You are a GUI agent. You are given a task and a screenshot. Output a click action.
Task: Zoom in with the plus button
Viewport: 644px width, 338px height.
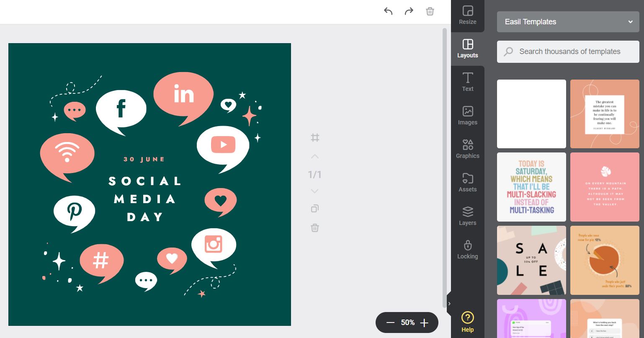tap(424, 323)
